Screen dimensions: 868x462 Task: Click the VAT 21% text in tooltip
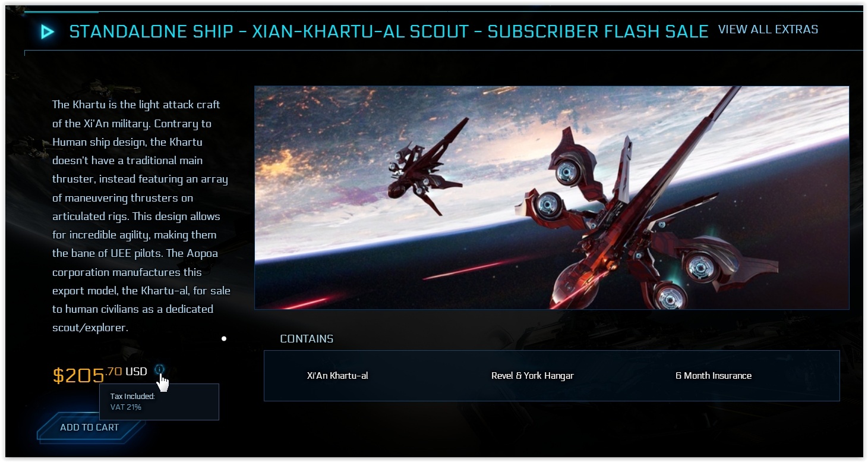click(x=126, y=407)
